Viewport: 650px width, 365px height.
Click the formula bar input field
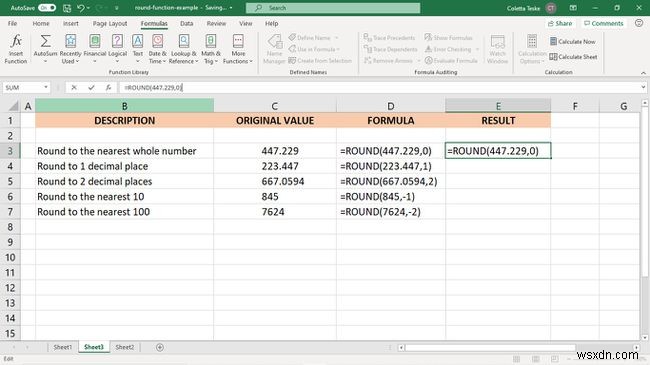379,88
